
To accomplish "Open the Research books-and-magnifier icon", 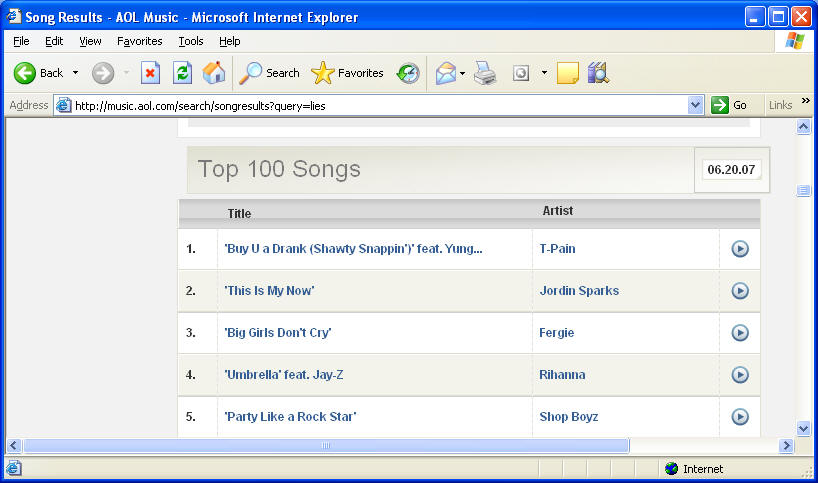I will 598,73.
